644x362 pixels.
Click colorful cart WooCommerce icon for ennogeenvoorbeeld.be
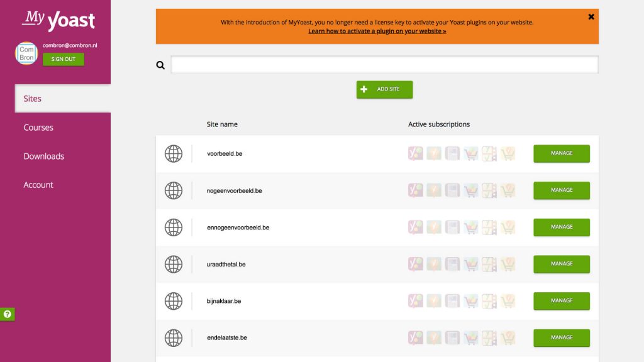(x=470, y=228)
